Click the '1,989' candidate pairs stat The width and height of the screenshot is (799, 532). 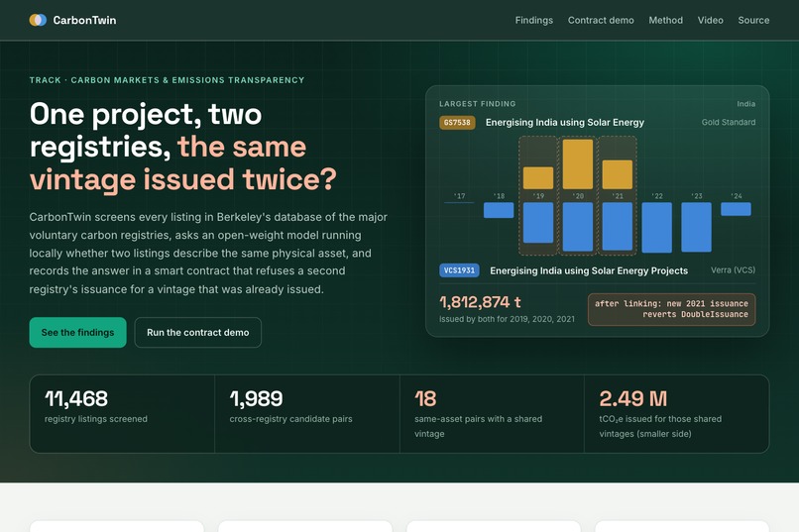click(x=256, y=398)
